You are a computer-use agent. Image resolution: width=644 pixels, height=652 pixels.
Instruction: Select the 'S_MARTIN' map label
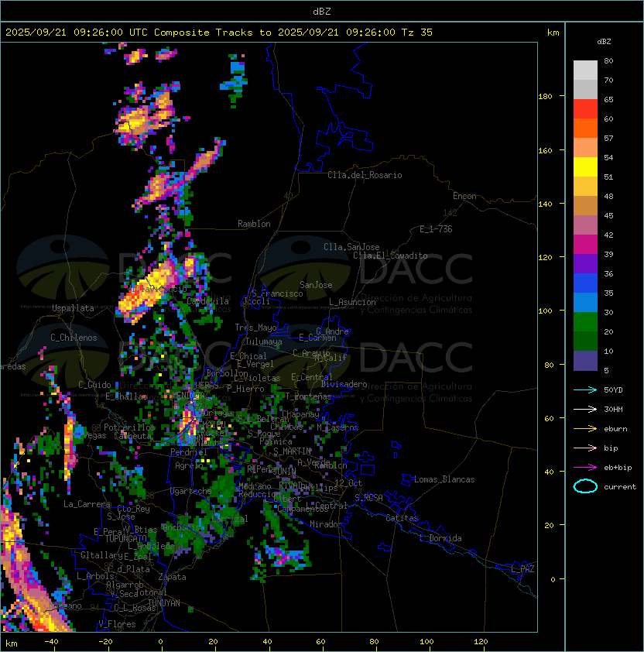click(x=293, y=451)
